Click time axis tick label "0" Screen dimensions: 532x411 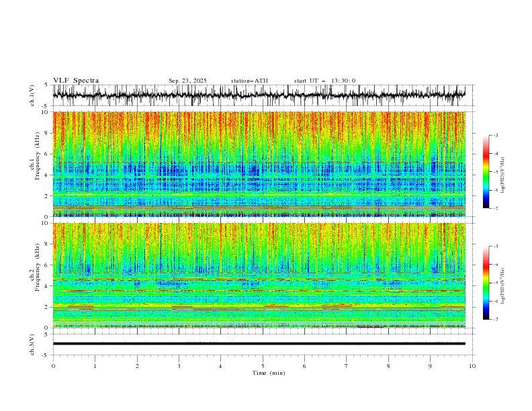point(53,366)
